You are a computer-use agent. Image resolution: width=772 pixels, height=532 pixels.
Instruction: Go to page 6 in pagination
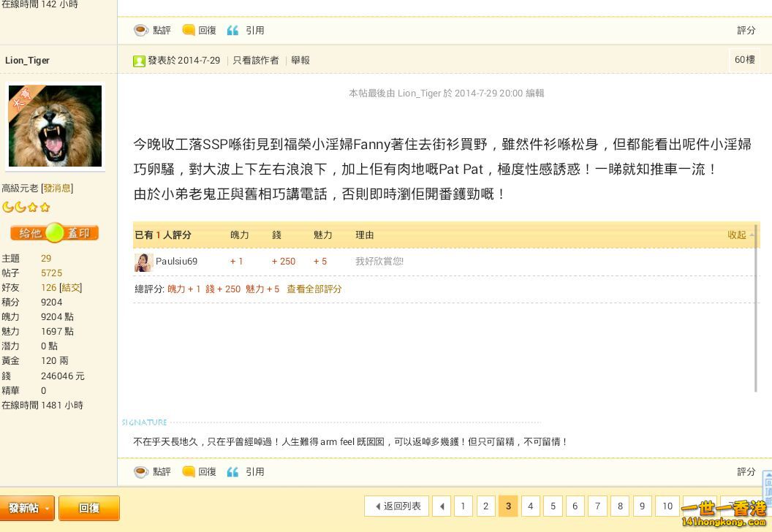click(575, 506)
